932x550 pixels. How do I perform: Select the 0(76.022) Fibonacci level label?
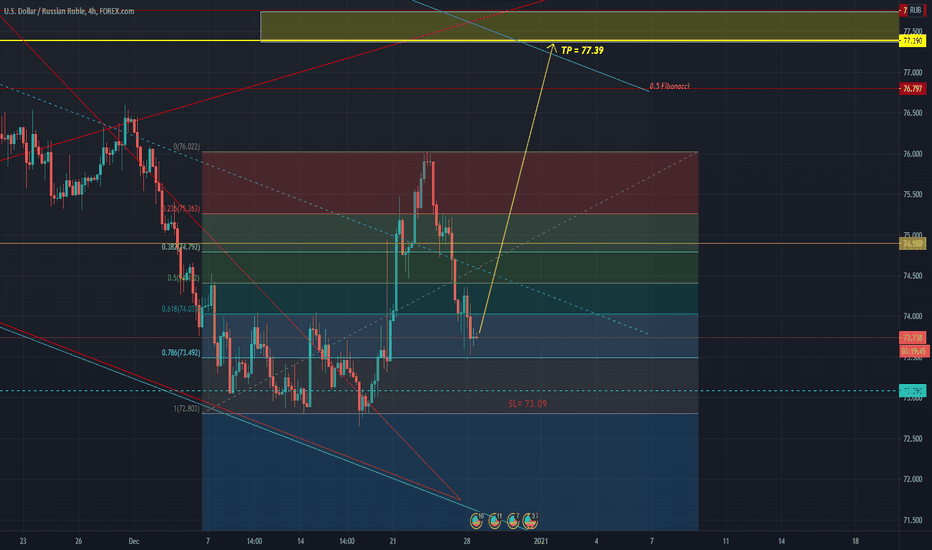187,146
